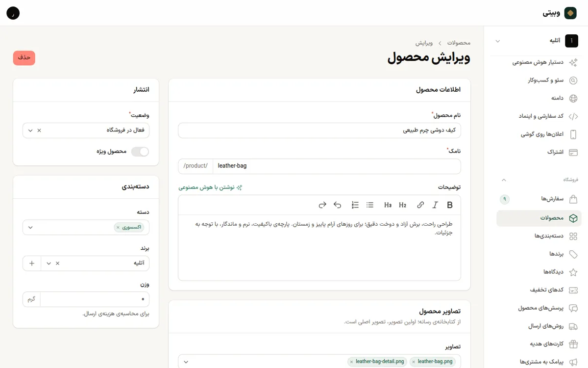588x368 pixels.
Task: Insert a numbered list in the editor
Action: coord(355,205)
